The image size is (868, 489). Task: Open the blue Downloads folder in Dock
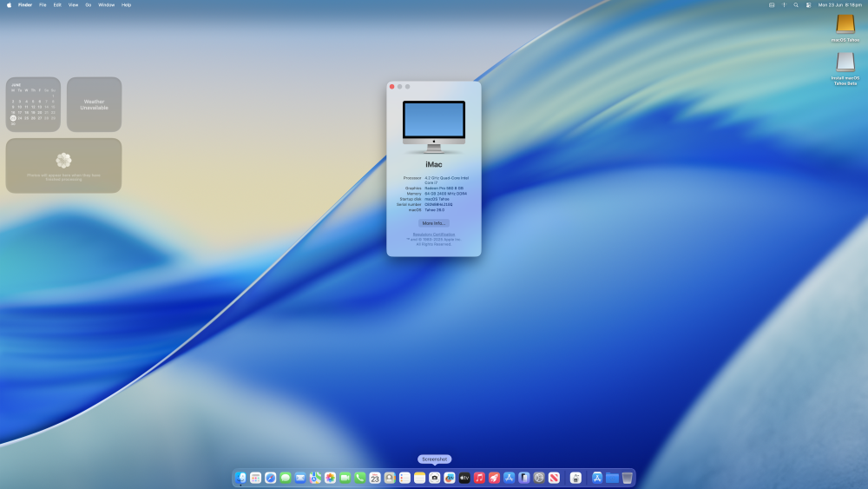point(612,478)
